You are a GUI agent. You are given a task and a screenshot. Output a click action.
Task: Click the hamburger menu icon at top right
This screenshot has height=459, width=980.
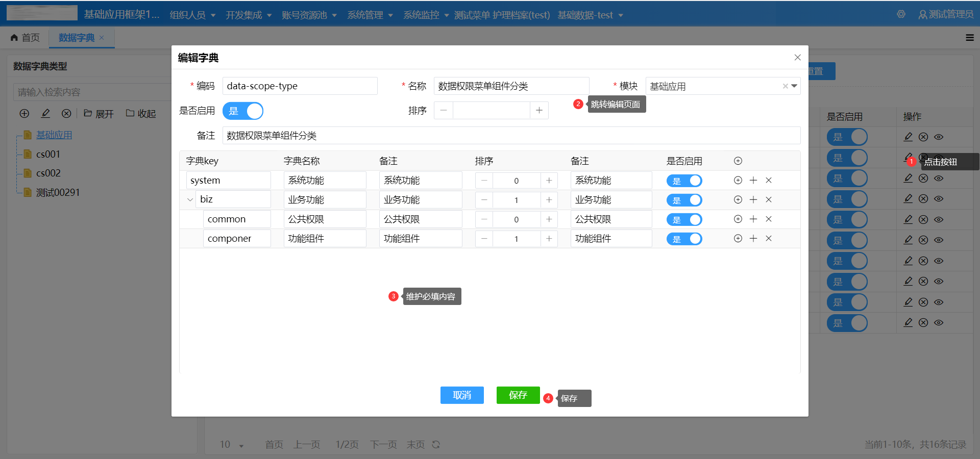point(969,37)
